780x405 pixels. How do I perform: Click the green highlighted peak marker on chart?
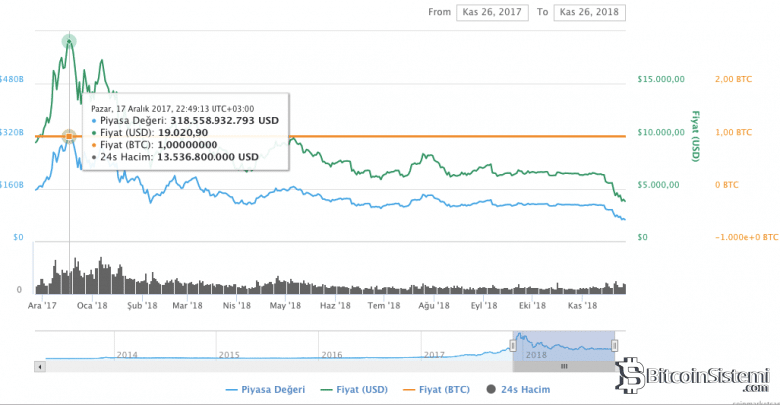click(x=69, y=41)
